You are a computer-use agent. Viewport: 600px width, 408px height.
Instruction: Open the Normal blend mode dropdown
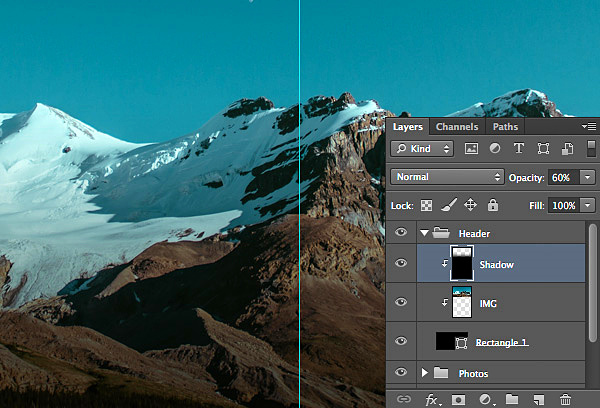448,177
